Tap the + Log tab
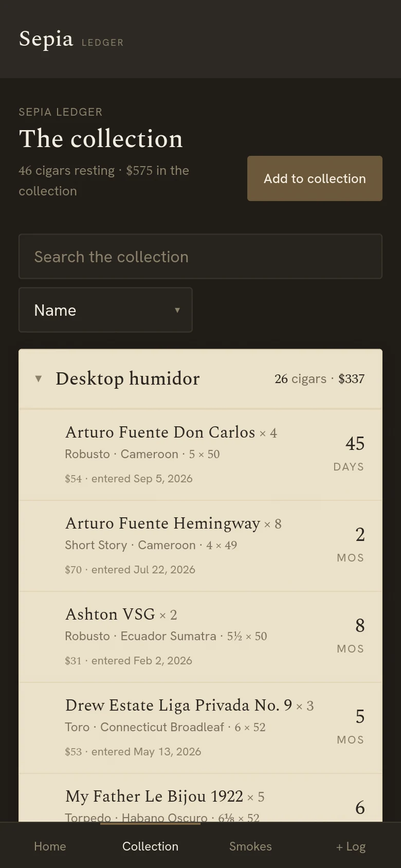 point(351,846)
